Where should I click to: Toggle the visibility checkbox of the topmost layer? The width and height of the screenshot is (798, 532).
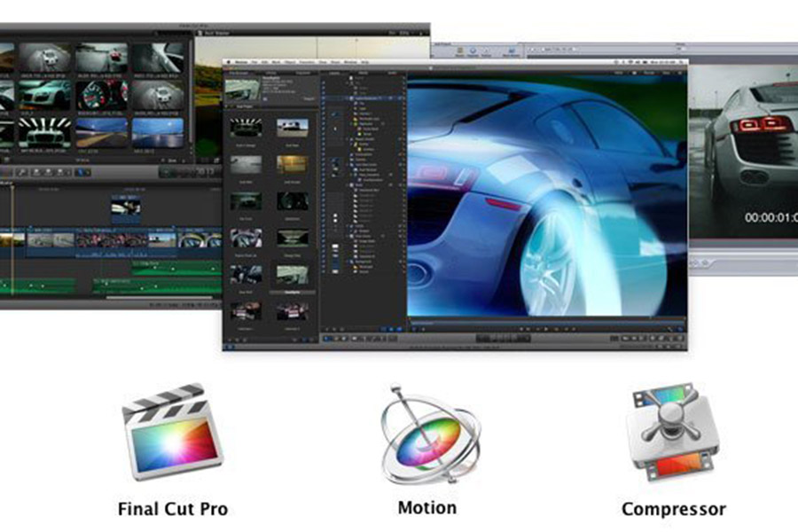(x=346, y=78)
